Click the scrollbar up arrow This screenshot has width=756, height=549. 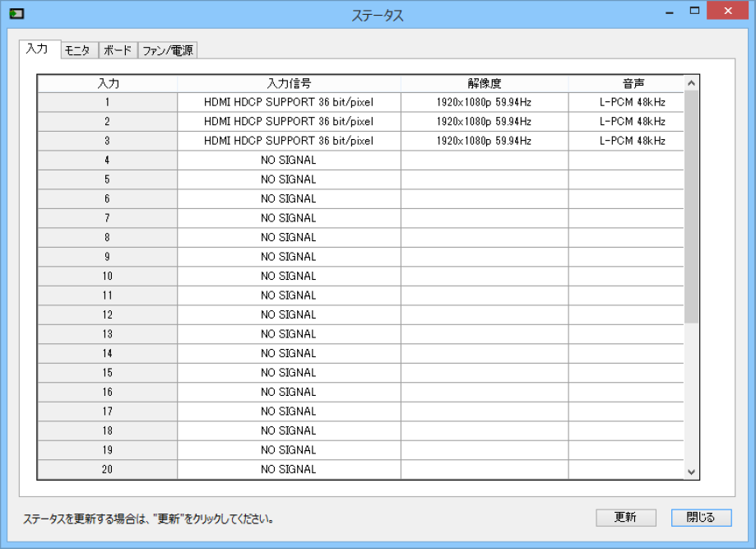click(691, 83)
